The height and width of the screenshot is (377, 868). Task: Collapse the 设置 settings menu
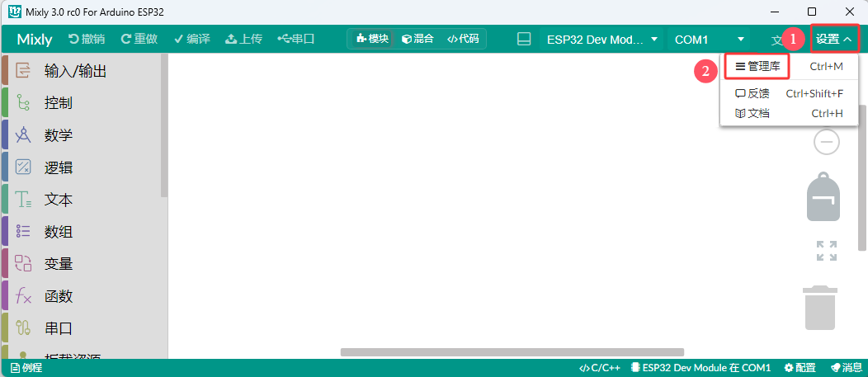(834, 40)
